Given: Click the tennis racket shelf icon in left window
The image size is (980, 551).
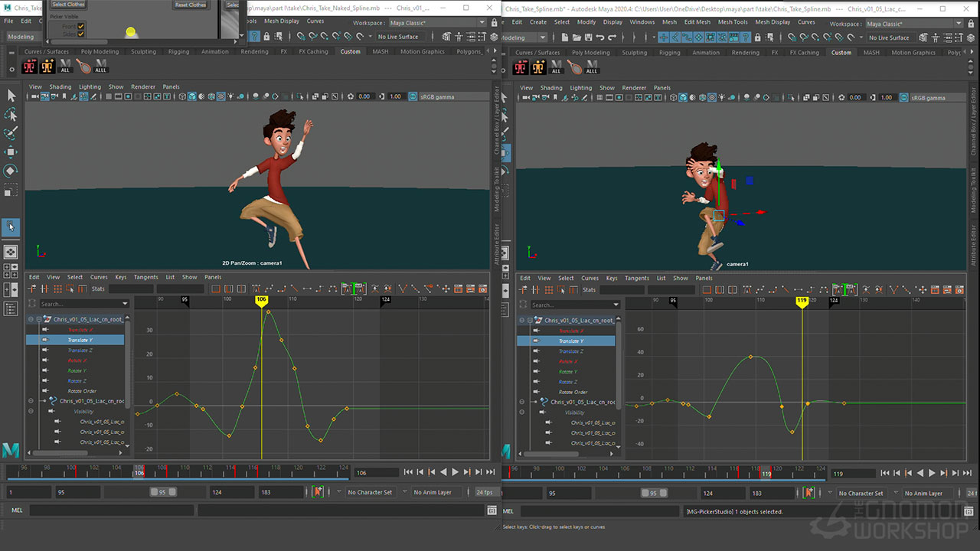Looking at the screenshot, I should [x=83, y=67].
